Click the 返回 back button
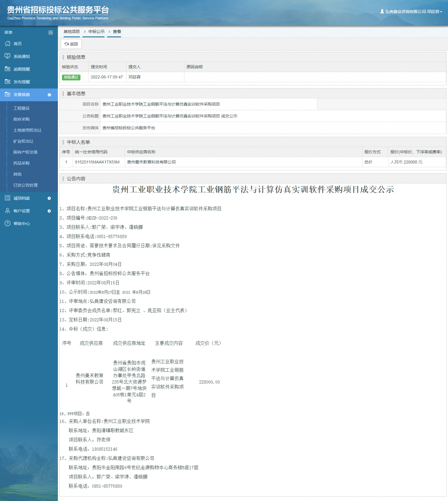Screen dimensions: 448x501 point(71,44)
